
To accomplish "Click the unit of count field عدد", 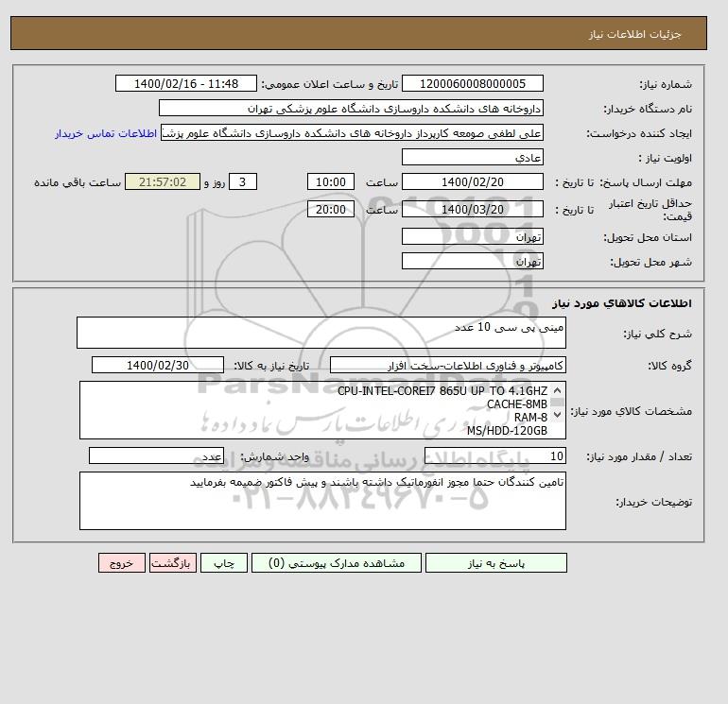I will pyautogui.click(x=156, y=455).
